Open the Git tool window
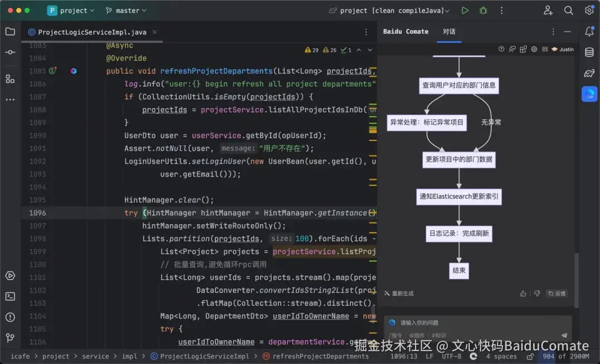The image size is (600, 364). (x=11, y=337)
